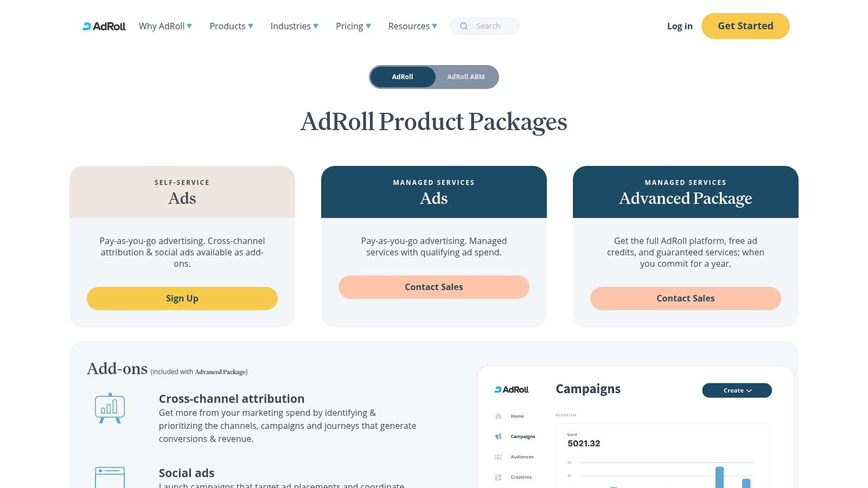Switch the toggle to AdRoll ABM
This screenshot has height=488, width=868.
click(465, 77)
